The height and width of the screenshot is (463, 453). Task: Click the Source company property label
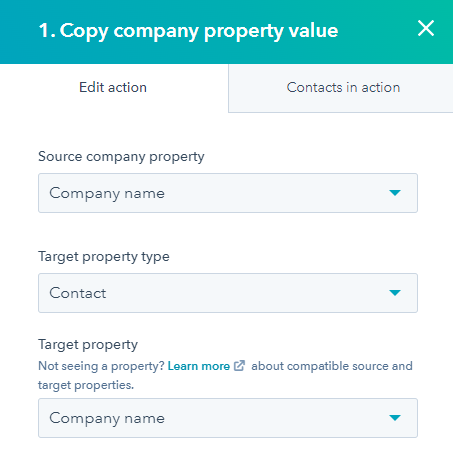click(121, 157)
